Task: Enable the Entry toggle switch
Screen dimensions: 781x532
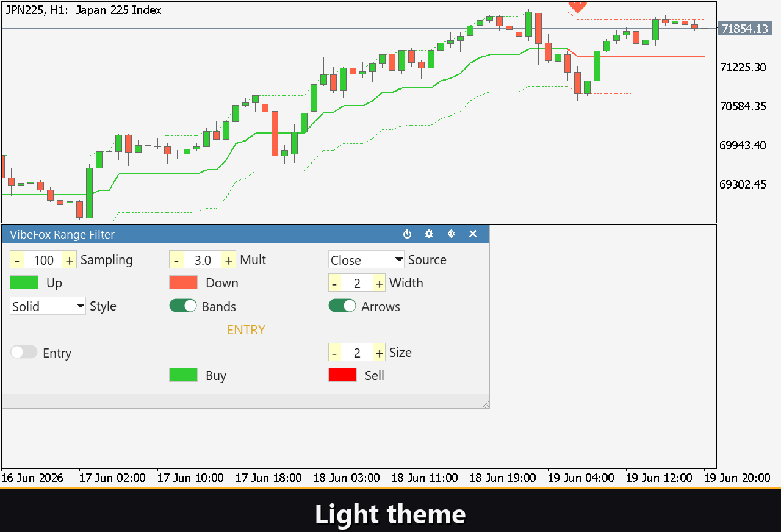Action: (x=24, y=352)
